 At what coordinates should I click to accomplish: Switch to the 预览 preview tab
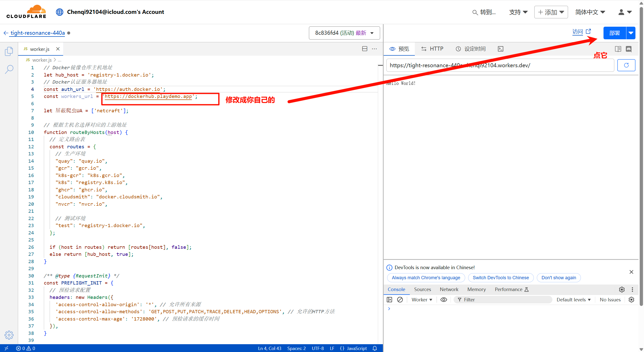[399, 49]
